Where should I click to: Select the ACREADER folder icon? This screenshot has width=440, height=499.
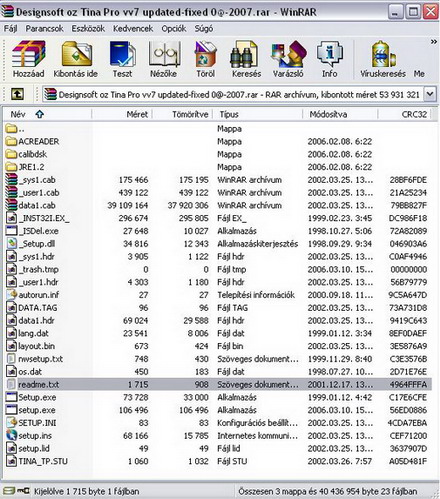[x=11, y=141]
